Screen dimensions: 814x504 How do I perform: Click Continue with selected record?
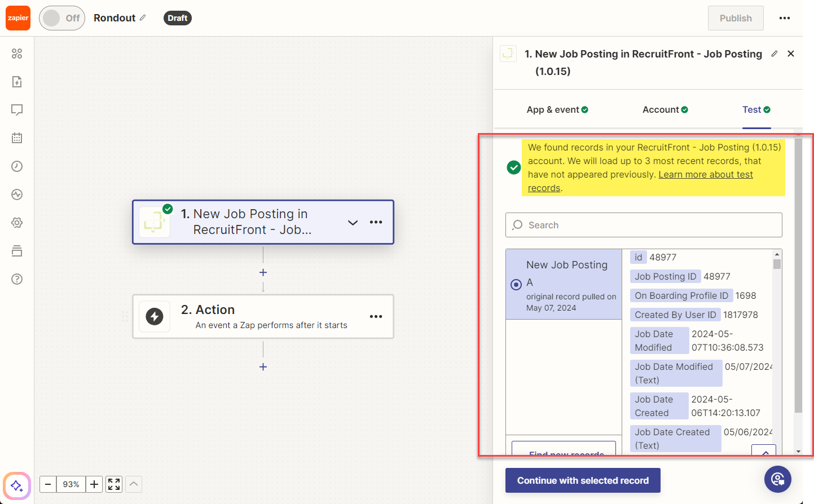pyautogui.click(x=583, y=480)
